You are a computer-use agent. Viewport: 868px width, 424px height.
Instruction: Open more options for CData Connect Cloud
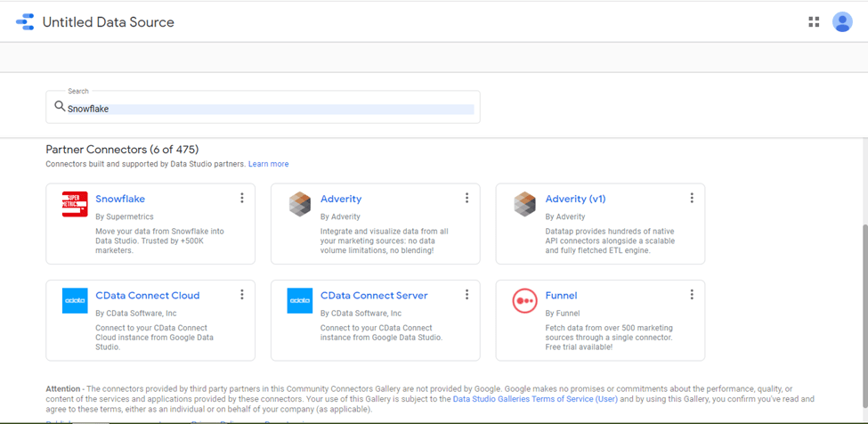[x=242, y=295]
